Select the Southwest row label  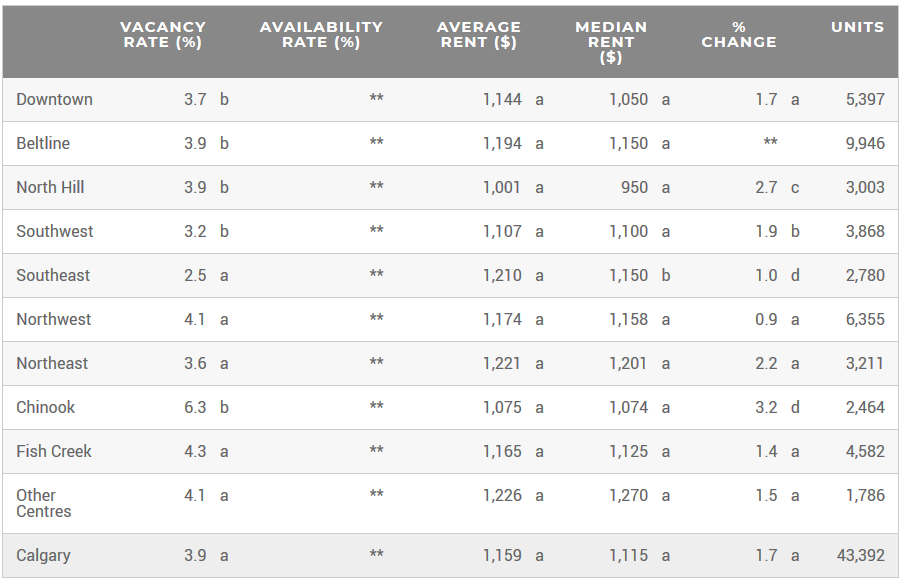point(55,231)
